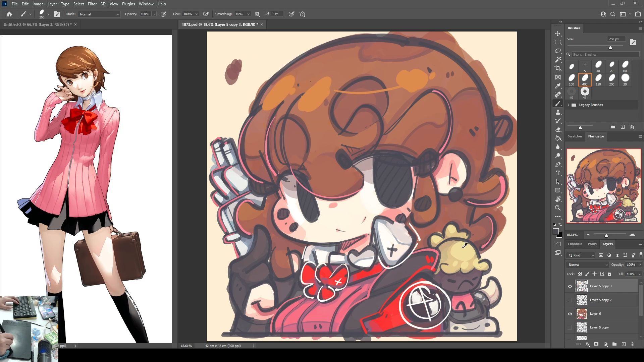This screenshot has height=362, width=644.
Task: Open brush preset picker dropdown
Action: pyautogui.click(x=49, y=14)
